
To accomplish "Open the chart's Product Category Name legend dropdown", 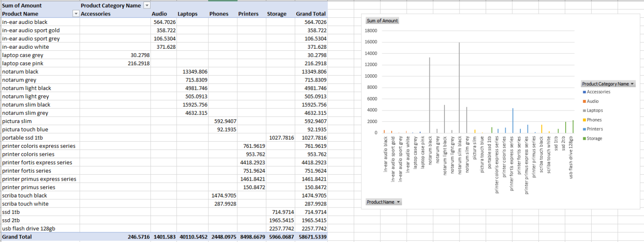I will 632,84.
